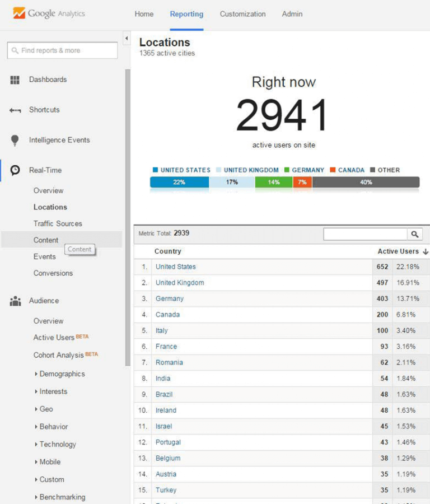
Task: Open Romania country link
Action: point(169,362)
